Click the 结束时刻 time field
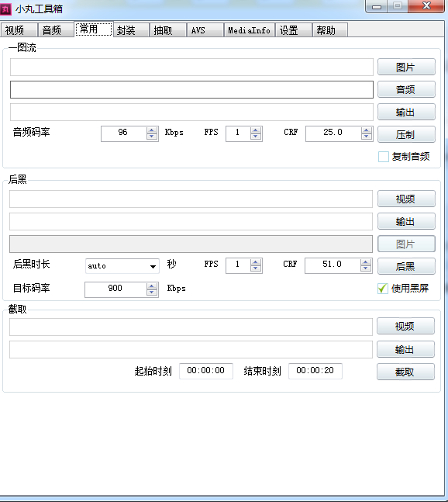Screen dimensions: 448x502 [315, 371]
